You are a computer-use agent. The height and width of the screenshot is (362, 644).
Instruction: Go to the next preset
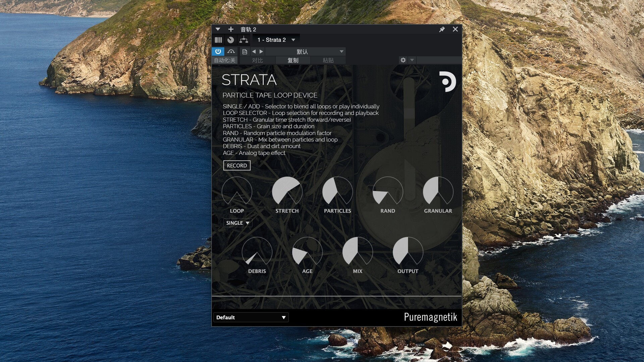pos(261,52)
